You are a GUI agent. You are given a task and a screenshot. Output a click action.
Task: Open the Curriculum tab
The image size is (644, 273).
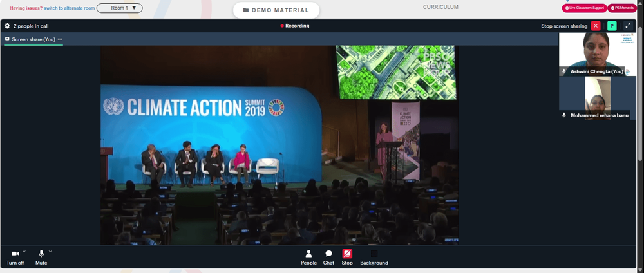(x=440, y=7)
